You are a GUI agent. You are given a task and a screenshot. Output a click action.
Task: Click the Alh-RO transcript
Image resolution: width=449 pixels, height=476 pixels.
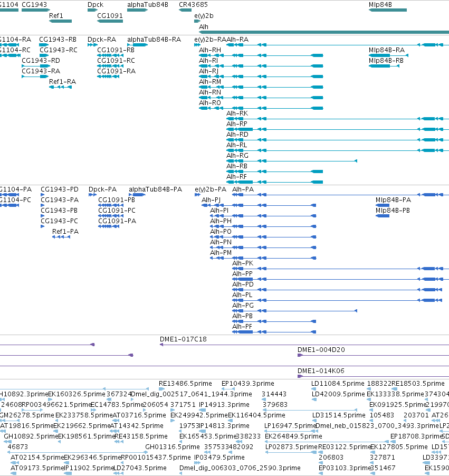click(261, 108)
